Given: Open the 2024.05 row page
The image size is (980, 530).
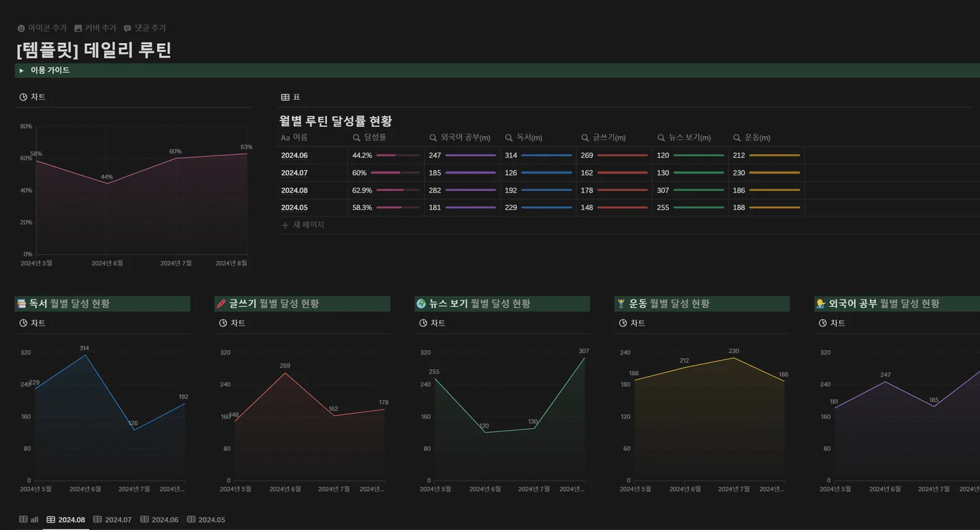Looking at the screenshot, I should (294, 207).
